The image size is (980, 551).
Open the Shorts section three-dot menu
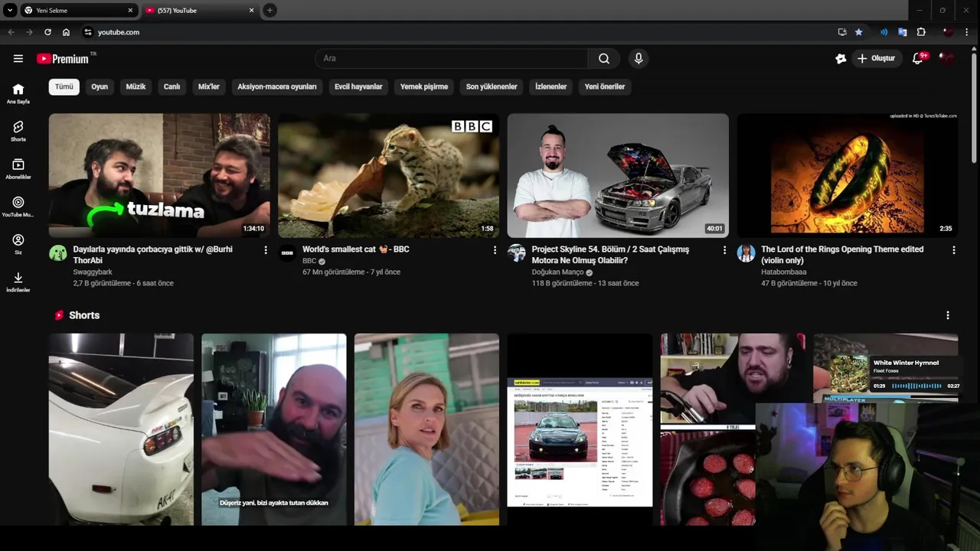[x=948, y=315]
